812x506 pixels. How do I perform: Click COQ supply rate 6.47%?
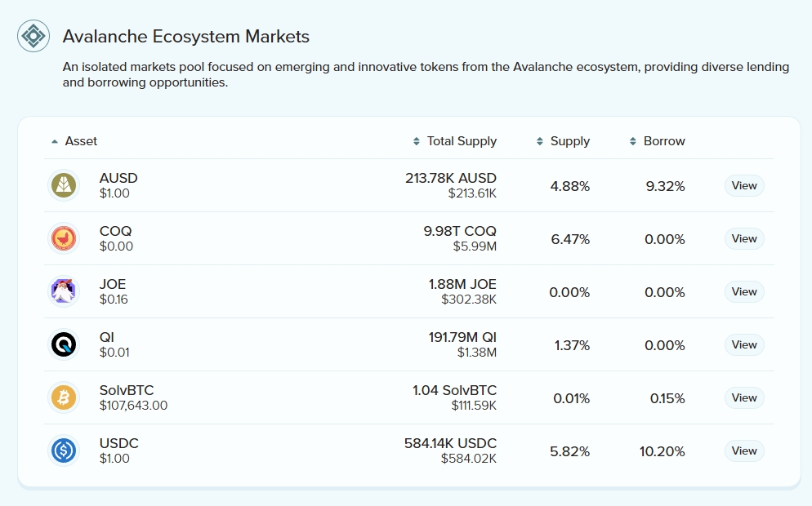tap(570, 239)
